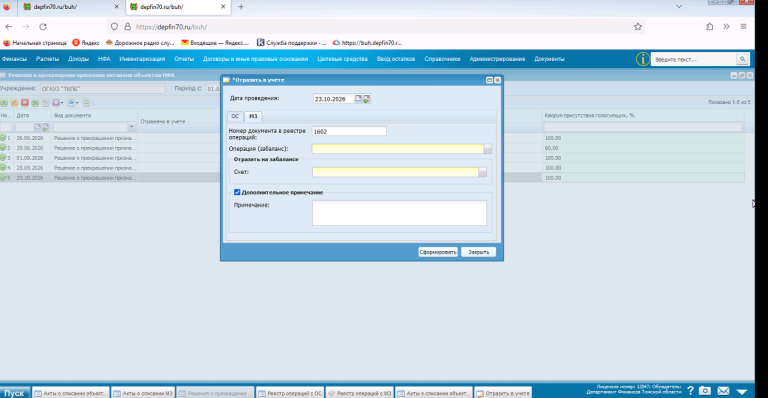Select row 3 dated 01.08.2026
Viewport: 768px width, 398px height.
[x=372, y=158]
